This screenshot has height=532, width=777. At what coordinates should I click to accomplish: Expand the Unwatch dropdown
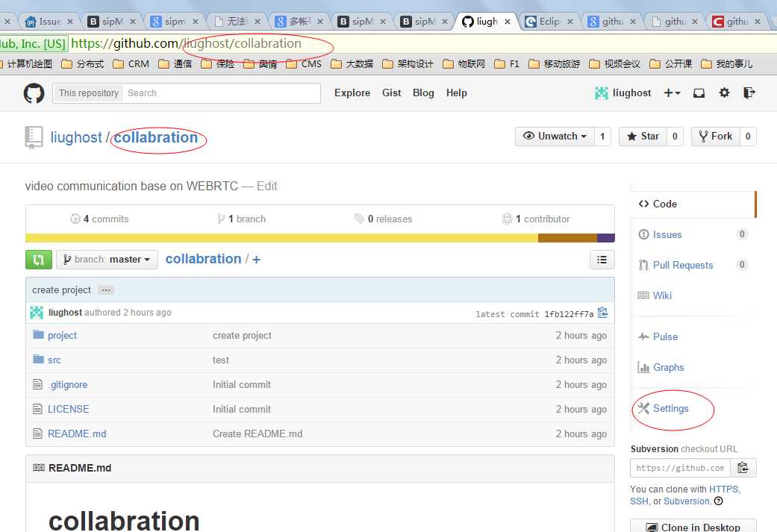tap(555, 137)
